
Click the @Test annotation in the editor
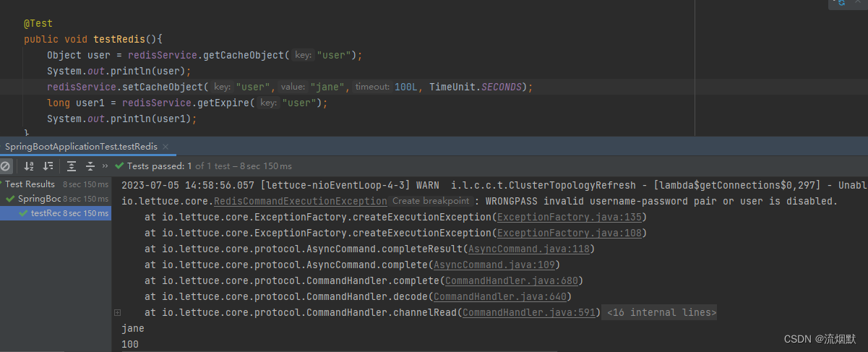pos(38,23)
